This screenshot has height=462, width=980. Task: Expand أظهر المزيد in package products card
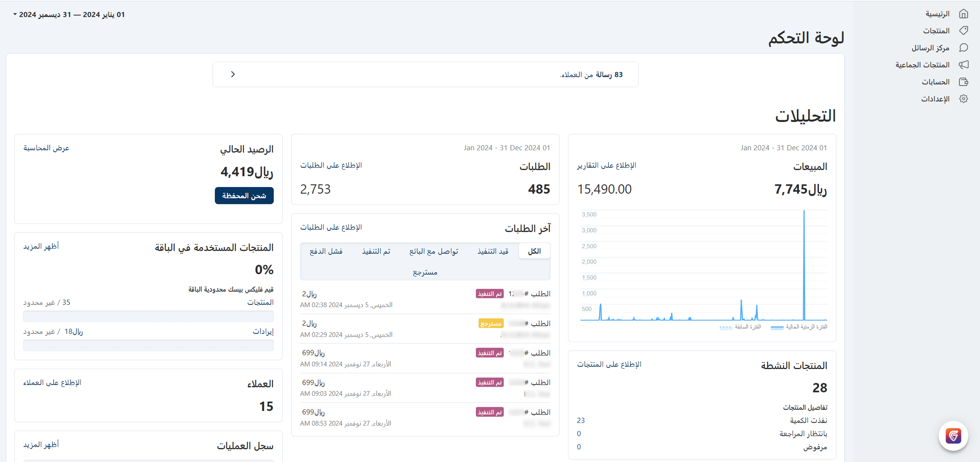coord(41,246)
